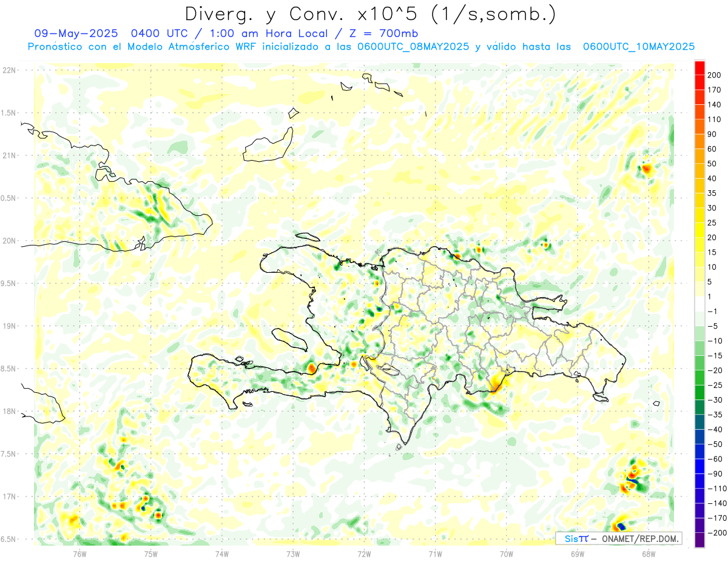Click the '19N' latitude label

coord(9,326)
